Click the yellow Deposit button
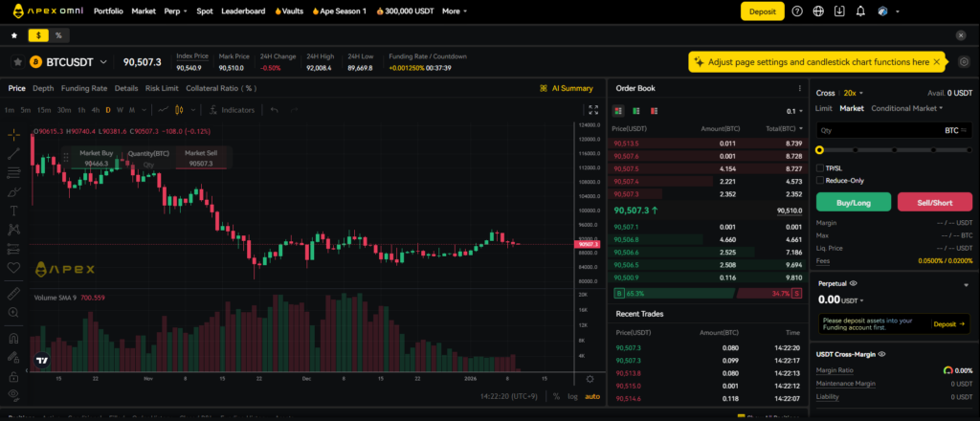Viewport: 980px width, 421px height. coord(763,11)
